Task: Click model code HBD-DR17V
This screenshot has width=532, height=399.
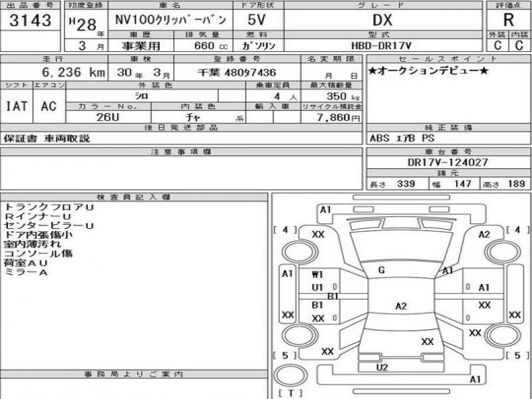Action: pyautogui.click(x=382, y=46)
